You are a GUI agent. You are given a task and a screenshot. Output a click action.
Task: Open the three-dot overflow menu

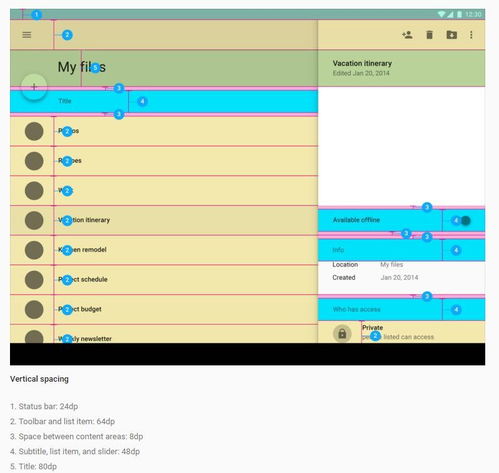[471, 35]
